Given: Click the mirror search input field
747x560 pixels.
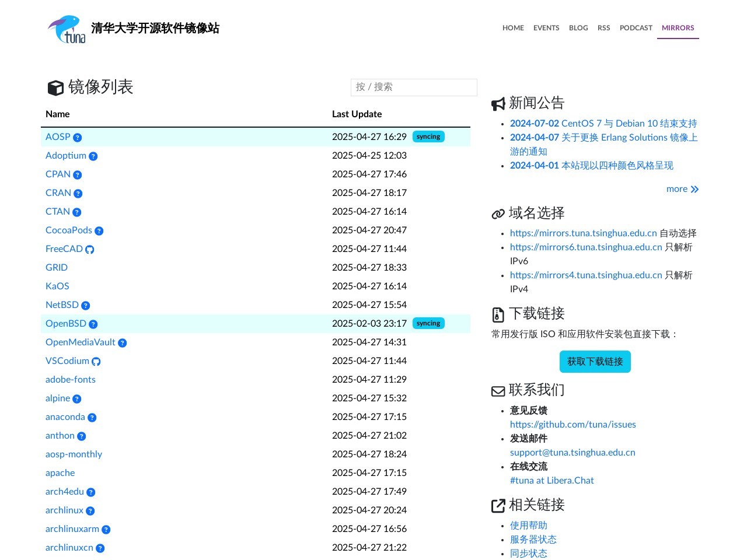Looking at the screenshot, I should coord(414,87).
